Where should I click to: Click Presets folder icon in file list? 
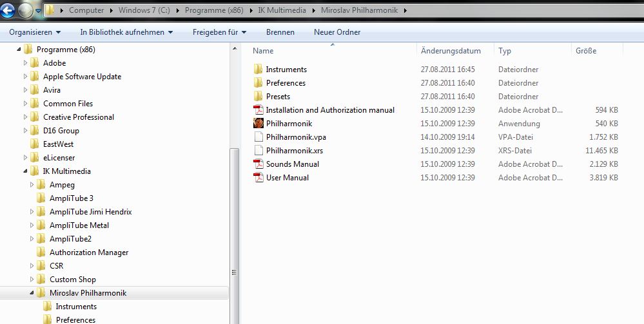[x=258, y=96]
